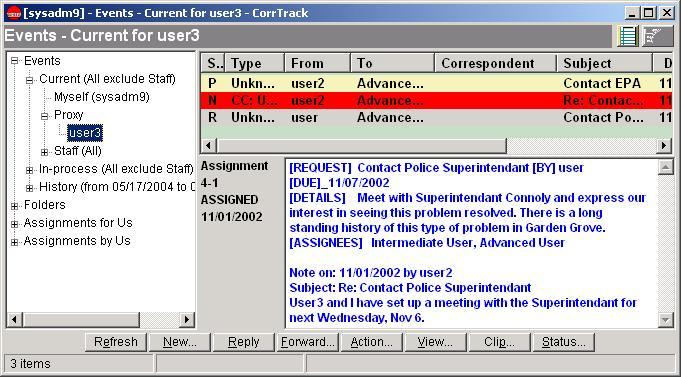681x377 pixels.
Task: Click left arrow of tree panel scrollbar
Action: [14, 320]
